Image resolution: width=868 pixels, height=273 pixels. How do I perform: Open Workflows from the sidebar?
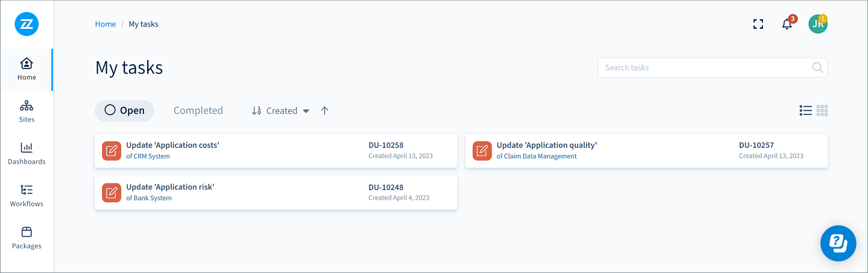tap(26, 195)
